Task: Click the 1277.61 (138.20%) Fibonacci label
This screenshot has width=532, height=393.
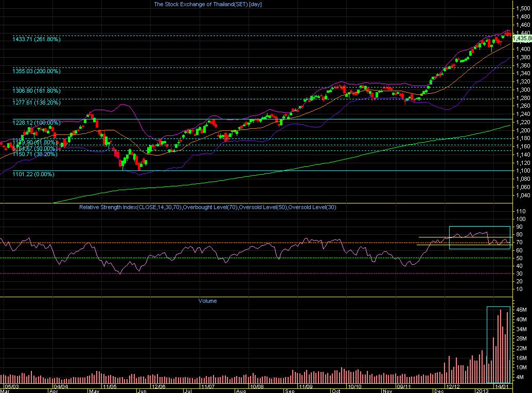Action: (37, 102)
